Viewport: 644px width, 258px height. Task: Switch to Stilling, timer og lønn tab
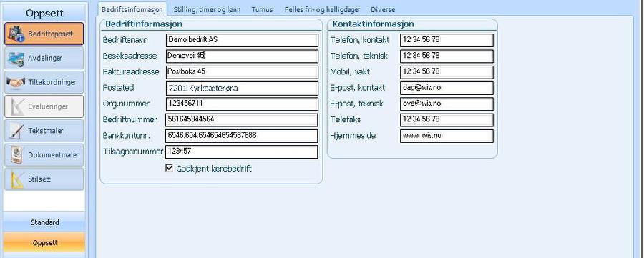point(207,9)
